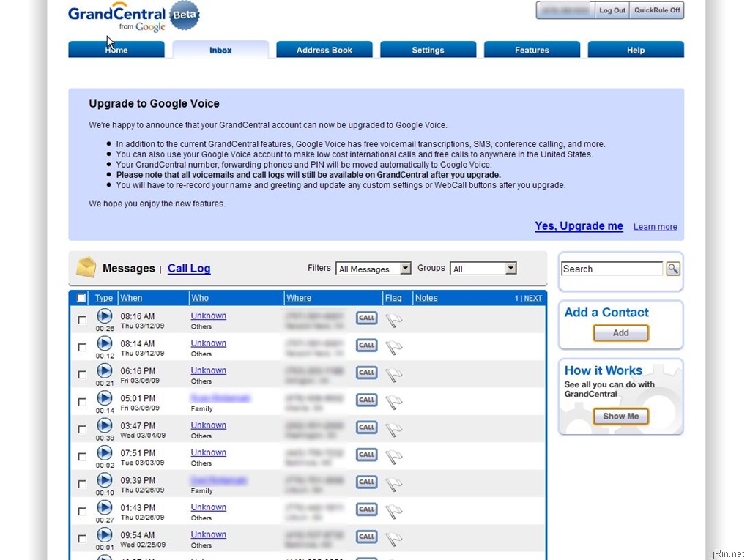Sort messages by Who column
Screen dimensions: 750x560
click(x=200, y=298)
